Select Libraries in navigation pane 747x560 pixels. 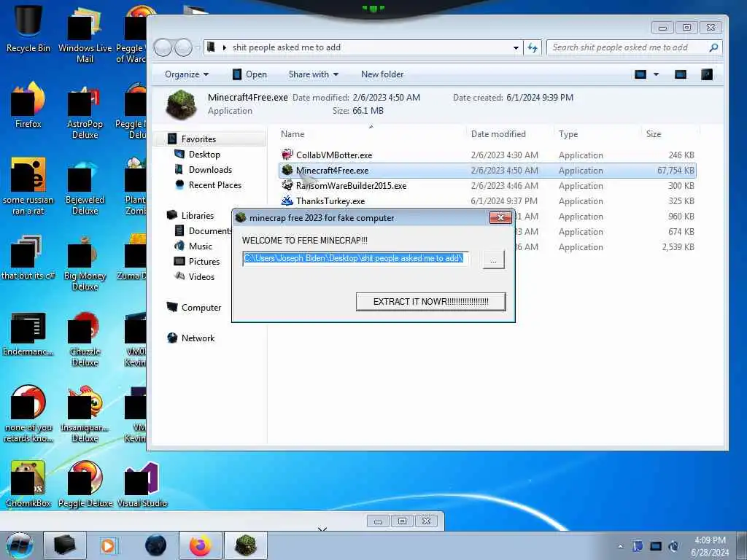pyautogui.click(x=197, y=215)
